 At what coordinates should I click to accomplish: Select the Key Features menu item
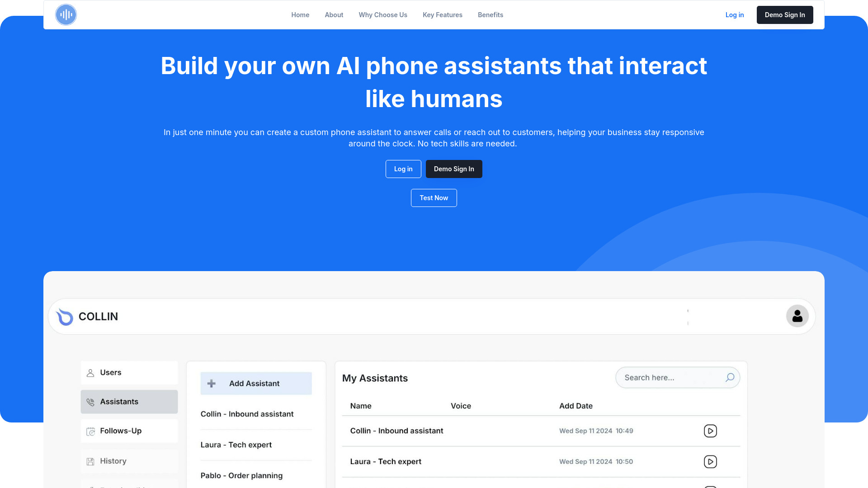(x=442, y=14)
